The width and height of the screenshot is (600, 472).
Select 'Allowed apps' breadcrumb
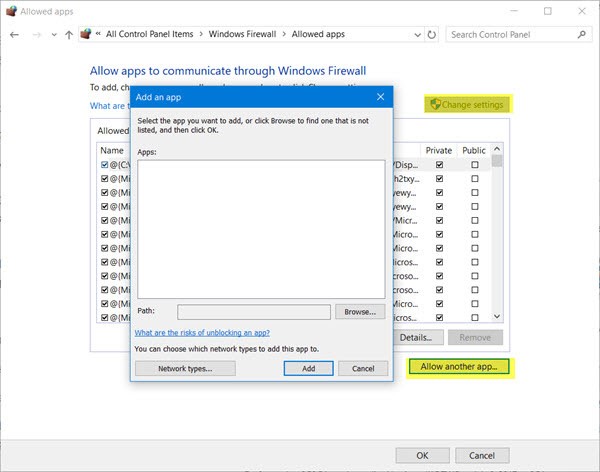coord(318,34)
